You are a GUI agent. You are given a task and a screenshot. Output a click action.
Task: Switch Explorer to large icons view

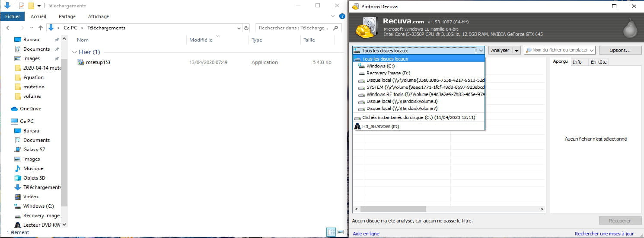(x=340, y=232)
